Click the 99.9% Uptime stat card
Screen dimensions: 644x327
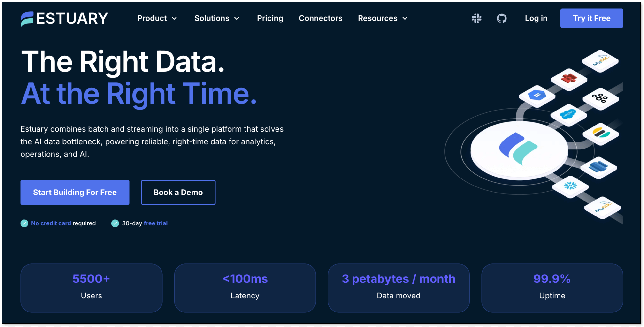pos(552,288)
